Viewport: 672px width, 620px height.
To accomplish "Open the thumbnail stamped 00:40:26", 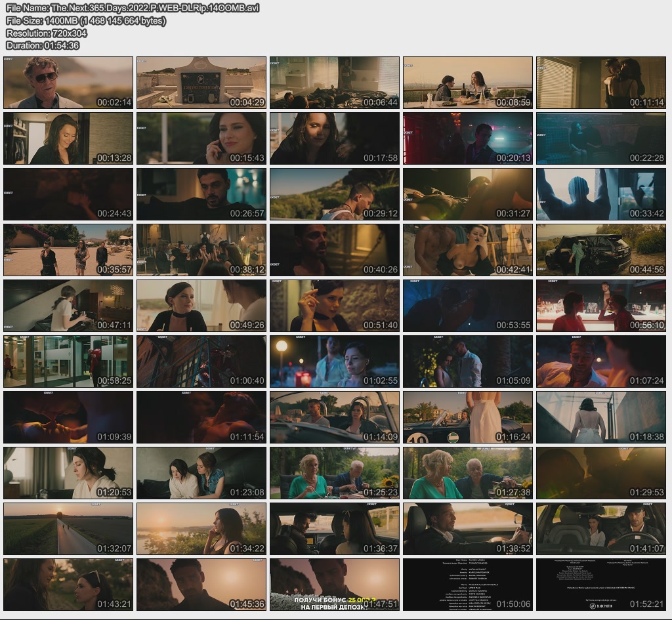I will tap(335, 250).
